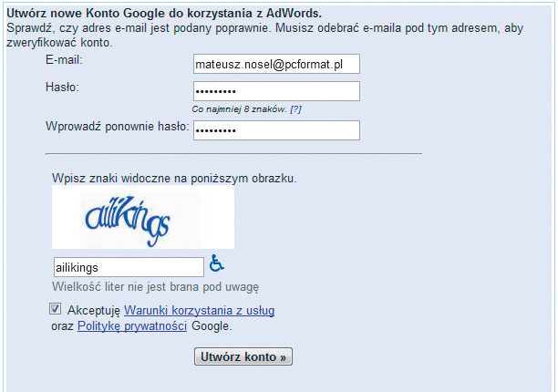Toggle the Akceptuję terms checkbox
The width and height of the screenshot is (558, 392).
click(57, 310)
